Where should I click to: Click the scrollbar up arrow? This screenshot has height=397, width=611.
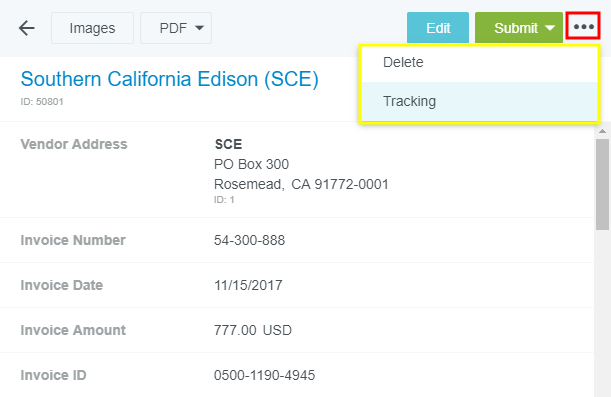(x=602, y=131)
